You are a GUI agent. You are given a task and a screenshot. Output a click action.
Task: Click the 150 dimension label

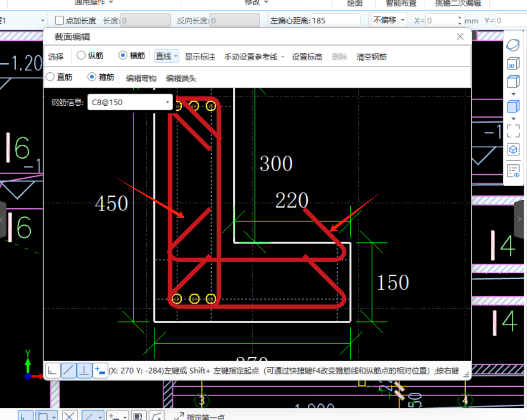tap(392, 282)
